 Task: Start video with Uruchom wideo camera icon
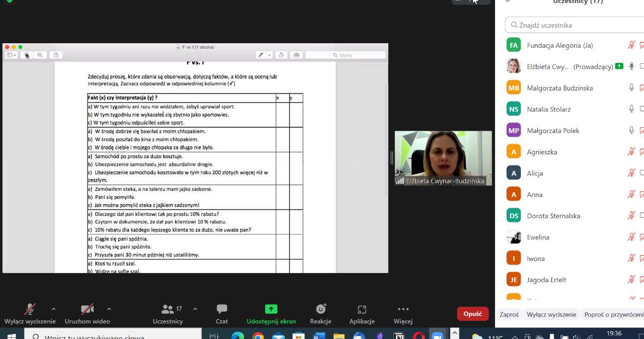point(87,309)
